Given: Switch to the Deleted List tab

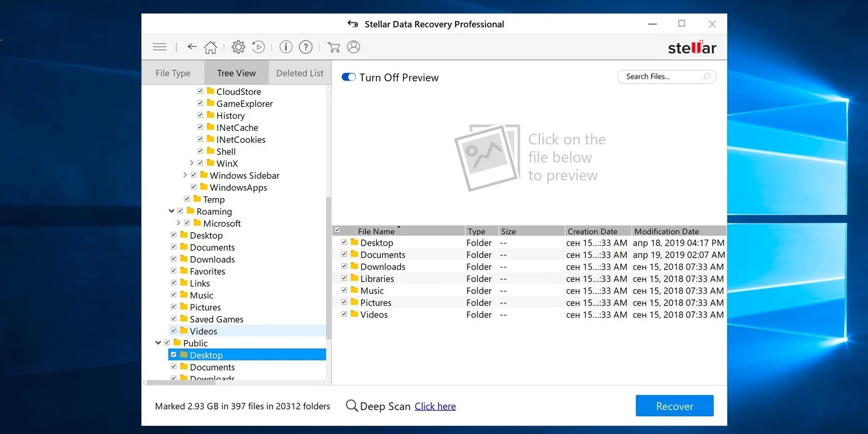Looking at the screenshot, I should pos(299,73).
